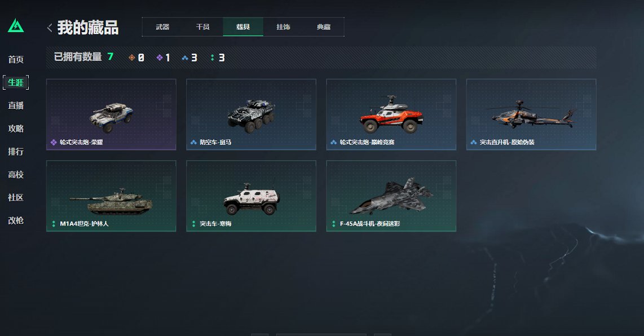This screenshot has height=336, width=644.
Task: Click the green rarity filter icon
Action: pyautogui.click(x=212, y=58)
